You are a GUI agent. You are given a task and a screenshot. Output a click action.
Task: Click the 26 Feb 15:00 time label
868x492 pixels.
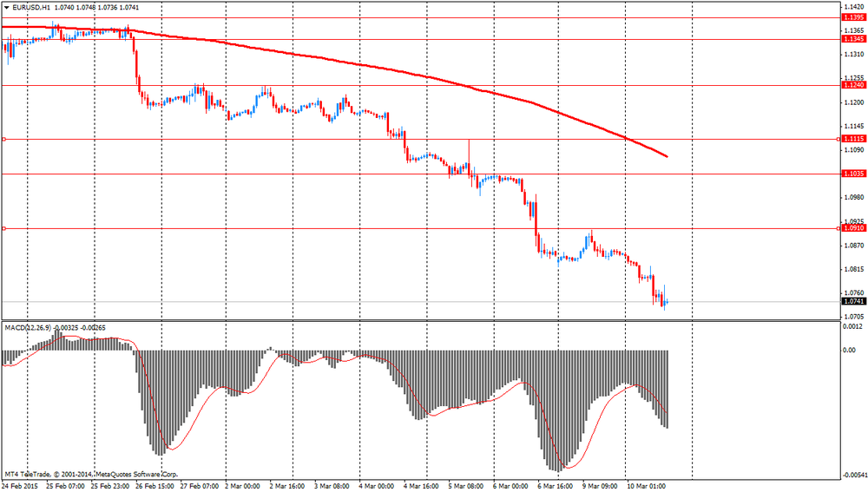pos(155,487)
